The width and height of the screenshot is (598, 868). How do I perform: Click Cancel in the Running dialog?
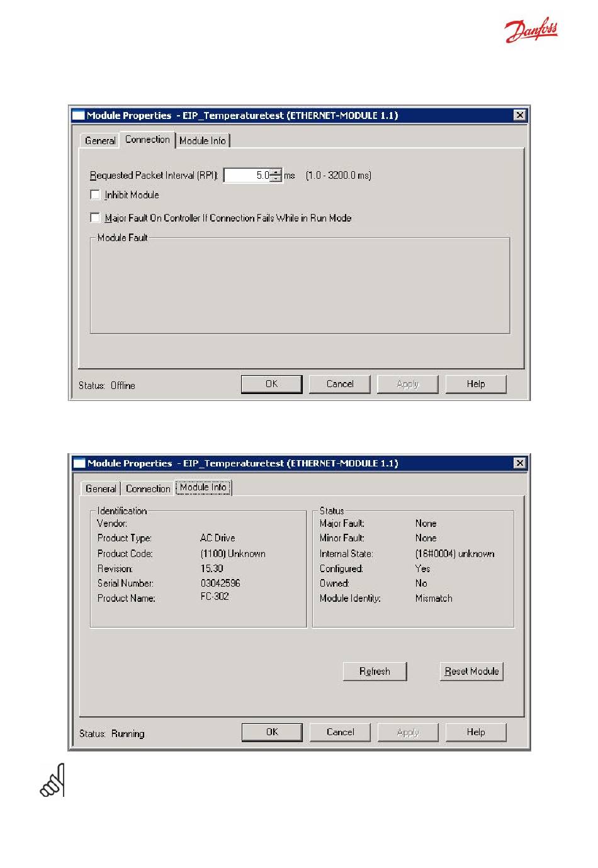pos(340,732)
